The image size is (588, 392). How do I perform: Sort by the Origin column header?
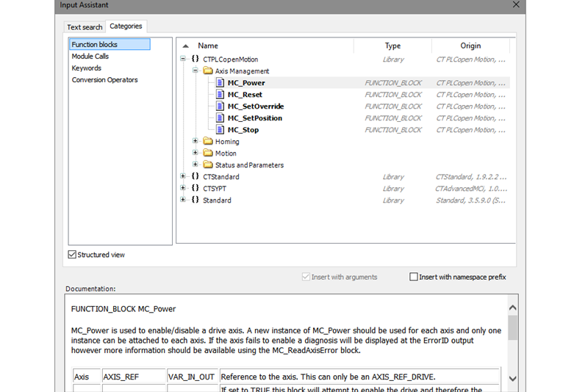coord(470,46)
